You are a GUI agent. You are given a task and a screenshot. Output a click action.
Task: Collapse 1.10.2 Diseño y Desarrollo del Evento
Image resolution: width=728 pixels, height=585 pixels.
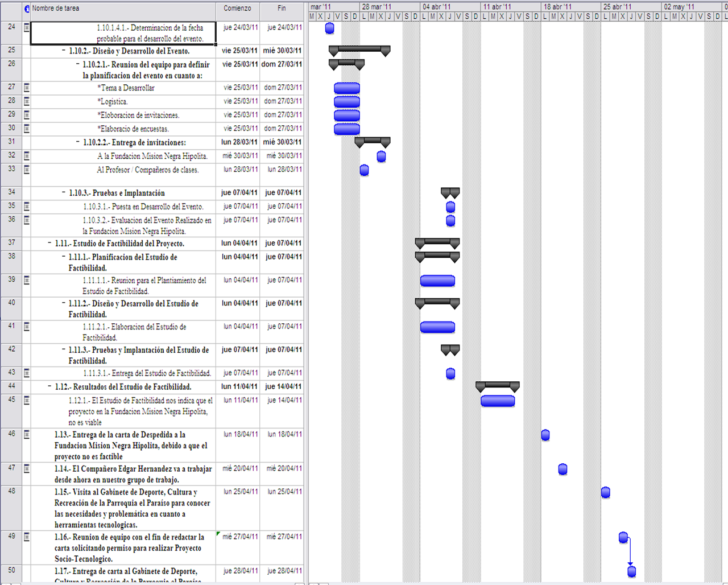point(64,51)
